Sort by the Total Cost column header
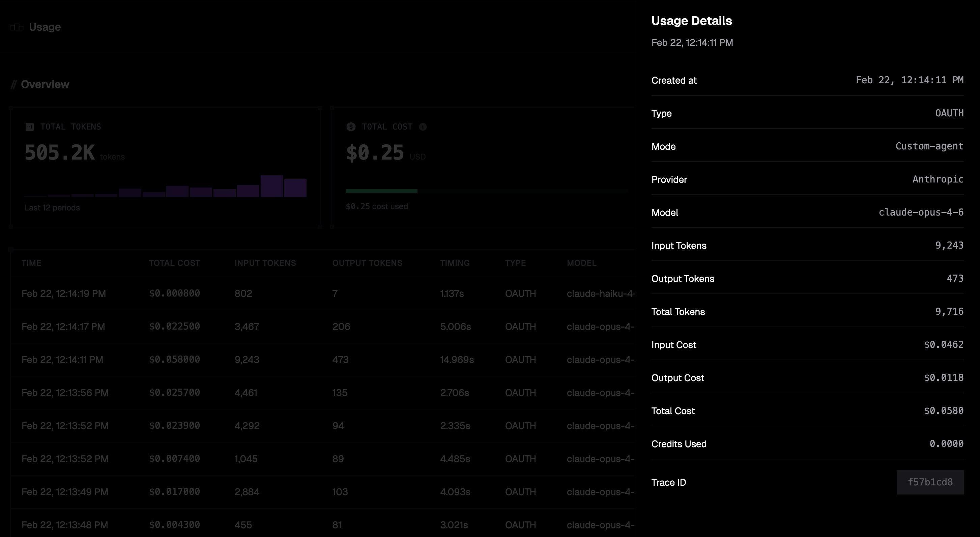Image resolution: width=980 pixels, height=537 pixels. [174, 263]
